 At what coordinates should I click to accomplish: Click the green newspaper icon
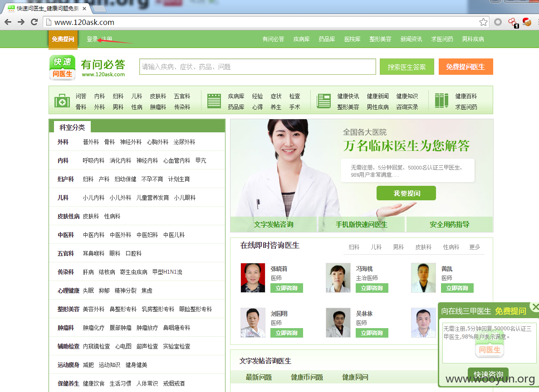coord(324,101)
